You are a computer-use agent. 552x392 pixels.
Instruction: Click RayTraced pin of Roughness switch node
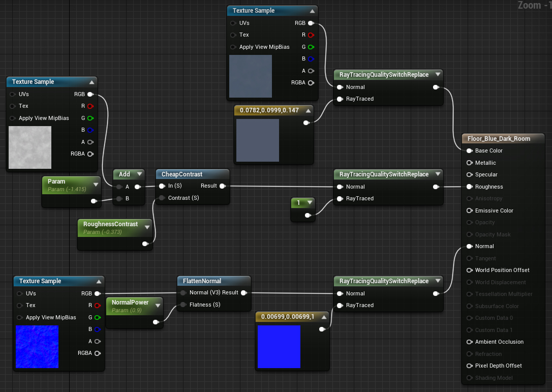tap(340, 199)
